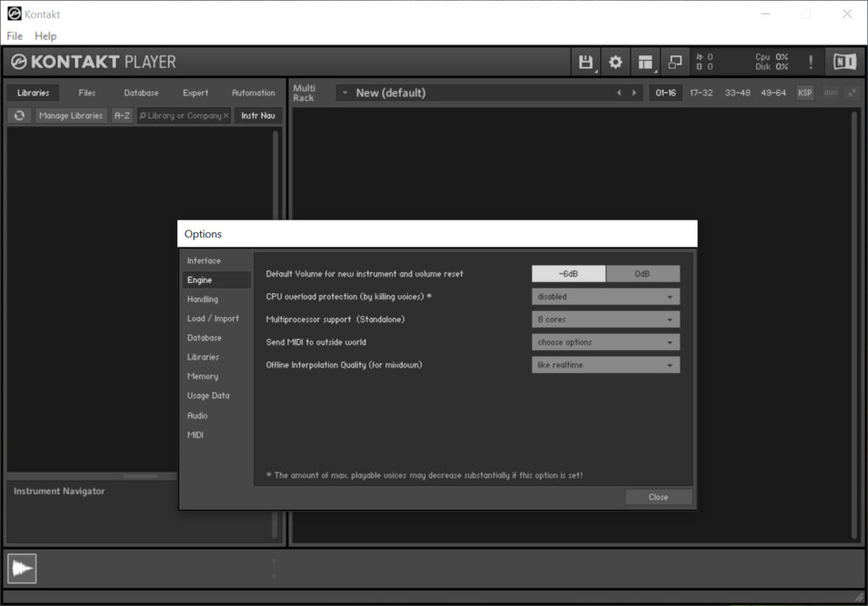Click the voice count readout
This screenshot has width=868, height=606.
[x=704, y=57]
